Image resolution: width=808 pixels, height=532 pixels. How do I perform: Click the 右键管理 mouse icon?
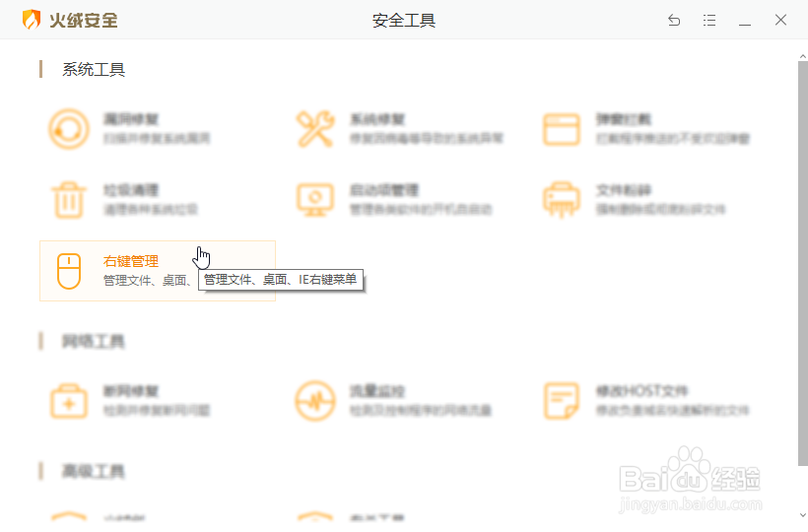tap(69, 271)
